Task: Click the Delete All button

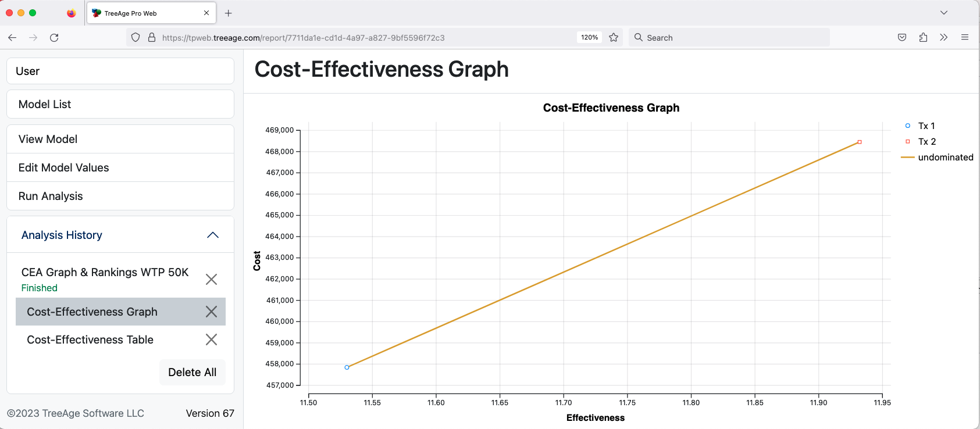Action: pos(193,372)
